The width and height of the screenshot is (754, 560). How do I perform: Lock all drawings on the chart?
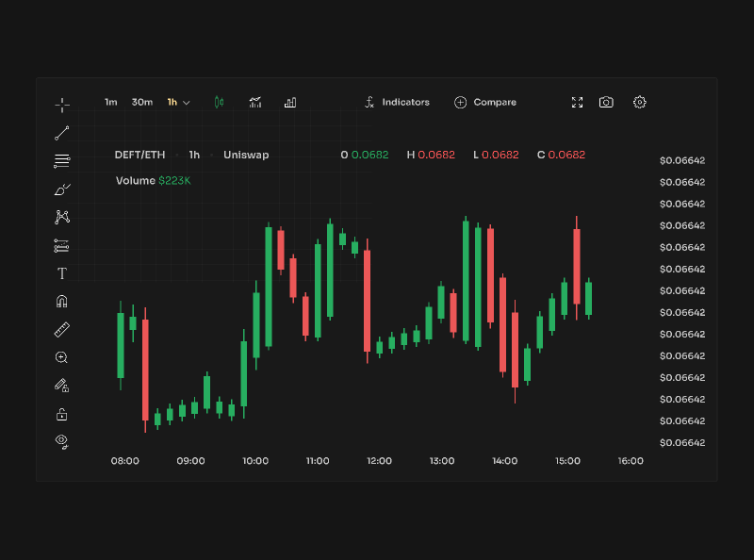tap(62, 413)
